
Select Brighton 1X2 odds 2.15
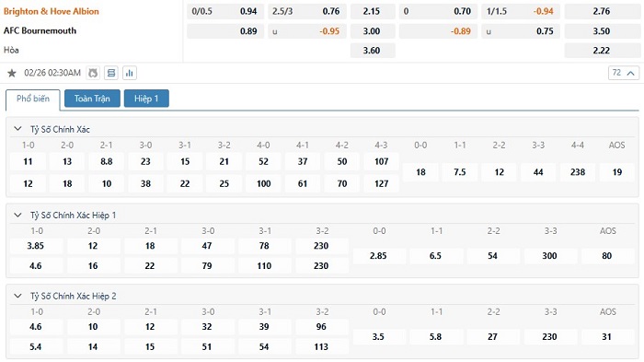click(373, 11)
